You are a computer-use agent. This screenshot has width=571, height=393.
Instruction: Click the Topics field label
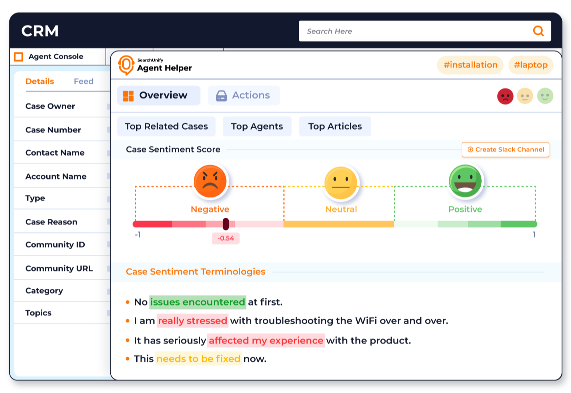pyautogui.click(x=38, y=313)
